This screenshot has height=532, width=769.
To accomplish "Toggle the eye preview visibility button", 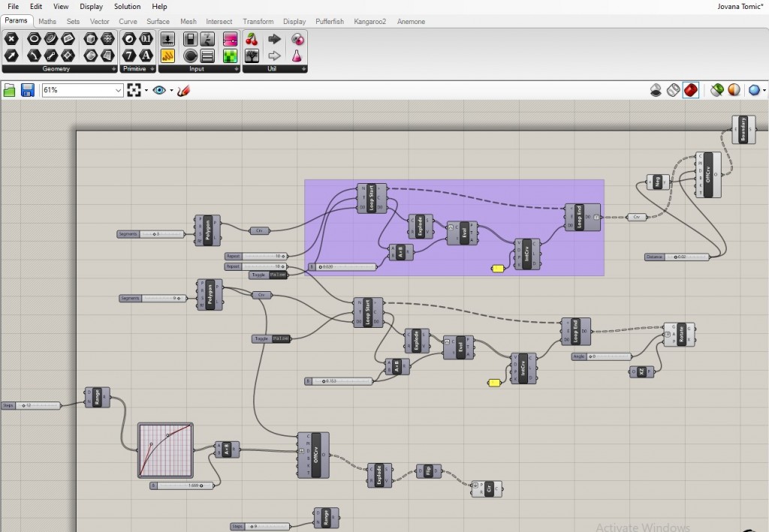I will point(159,90).
